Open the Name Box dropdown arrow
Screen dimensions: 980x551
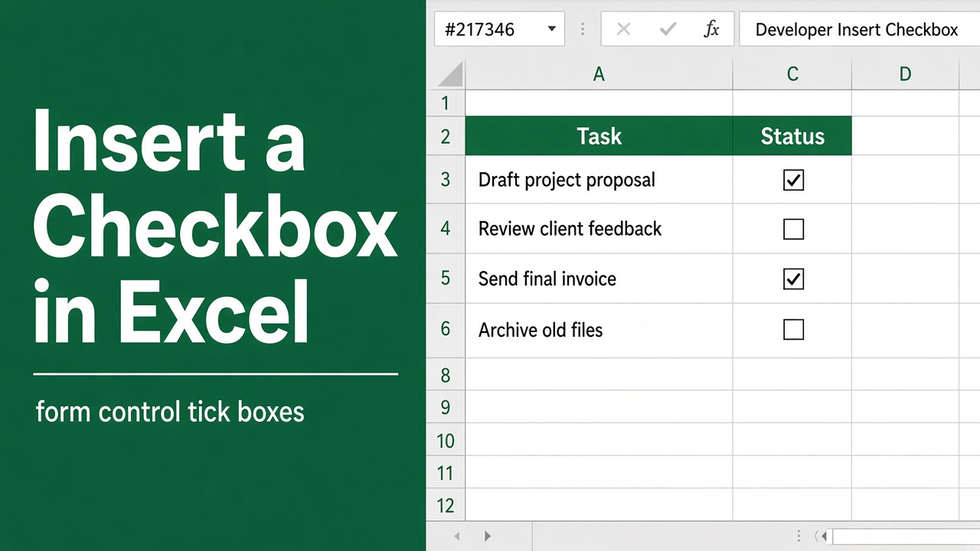[551, 29]
